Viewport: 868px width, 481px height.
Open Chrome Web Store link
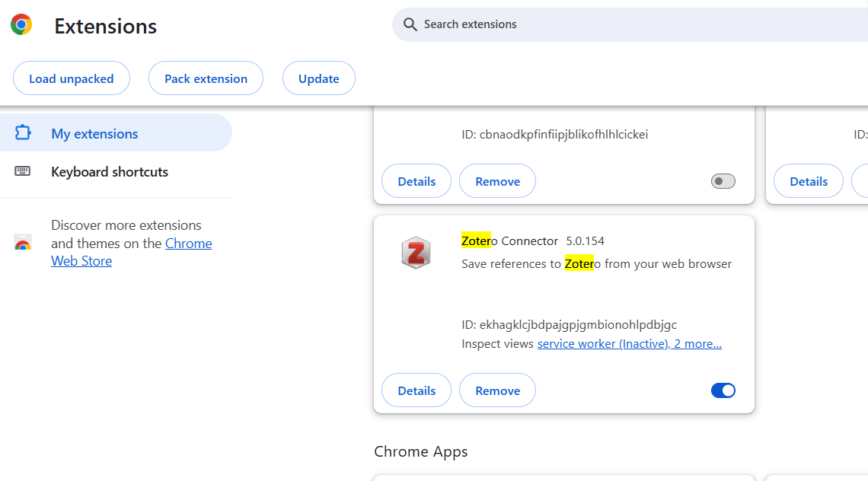[x=132, y=252]
